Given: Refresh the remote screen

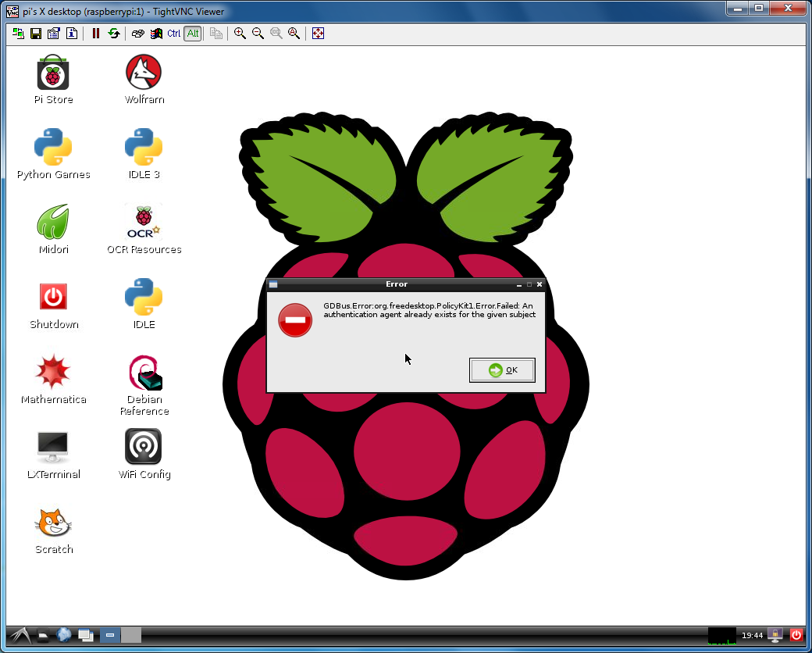Looking at the screenshot, I should coord(113,34).
